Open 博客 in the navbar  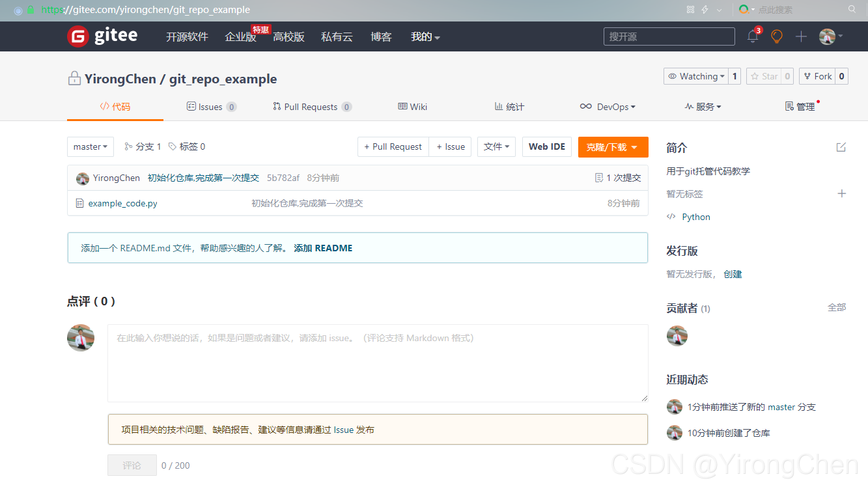[381, 36]
